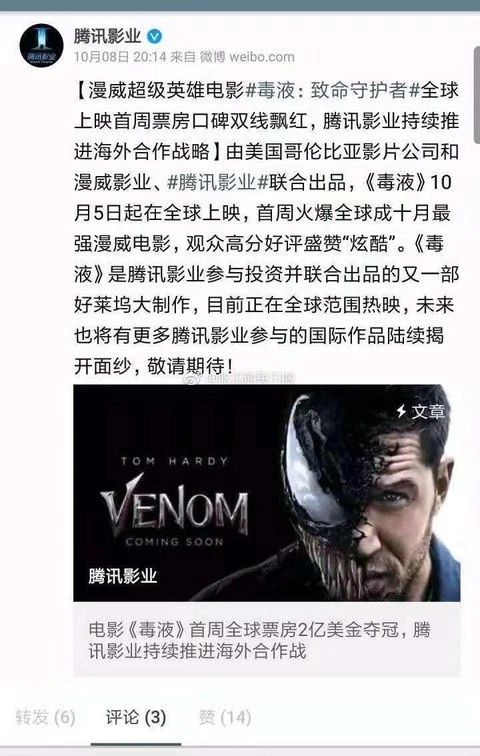Tap the lightning 文章 article icon
The image size is (480, 756).
pos(420,411)
